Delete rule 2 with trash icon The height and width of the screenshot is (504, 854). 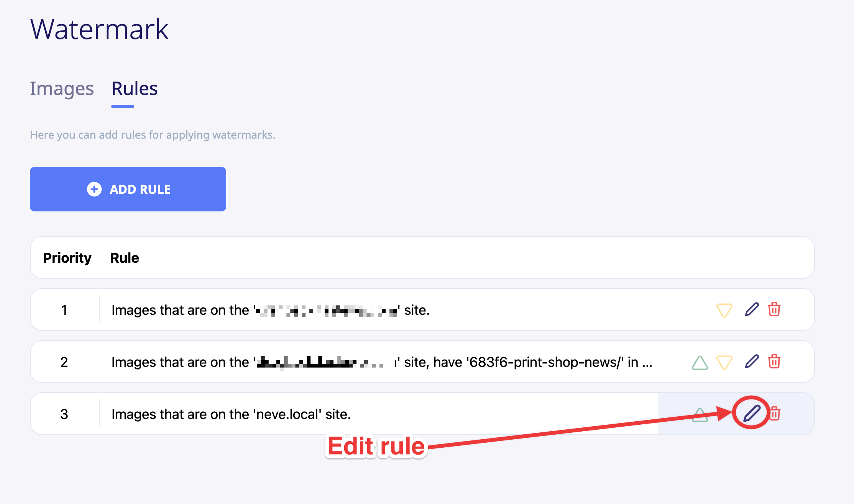tap(774, 361)
